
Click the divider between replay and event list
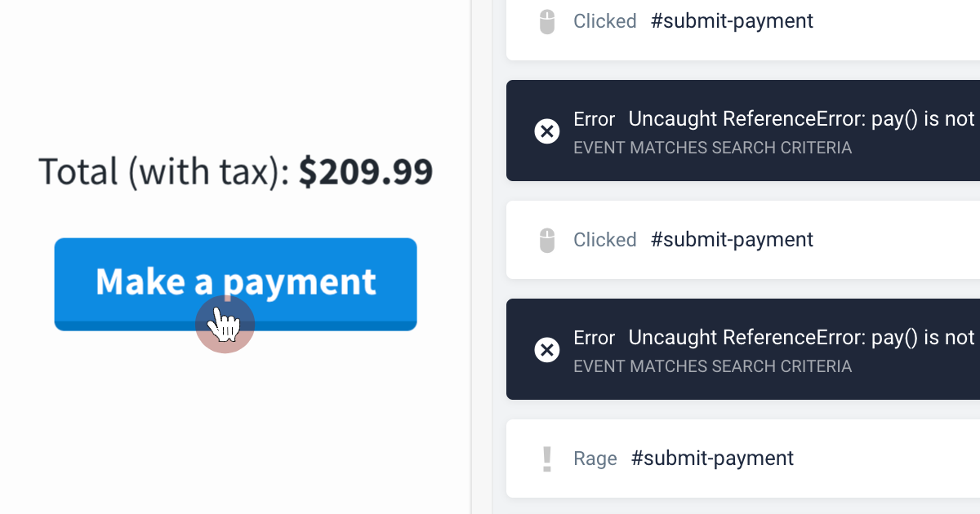click(471, 257)
